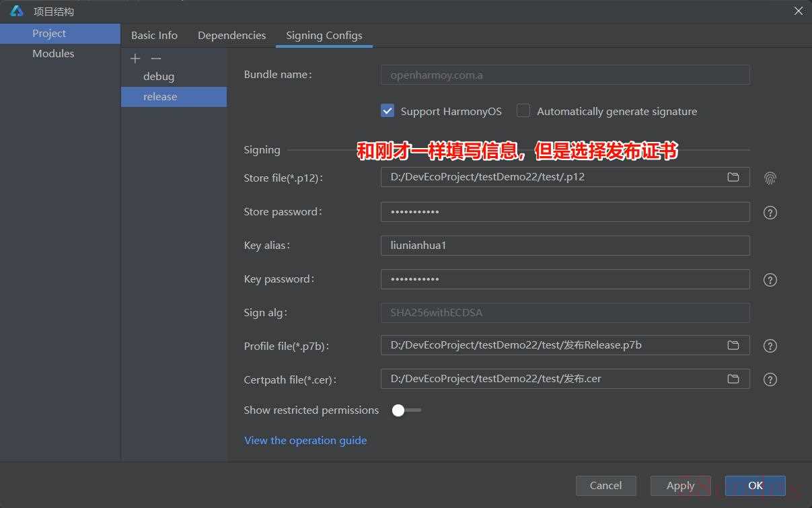
Task: Focus the Profile file path field
Action: pos(565,345)
